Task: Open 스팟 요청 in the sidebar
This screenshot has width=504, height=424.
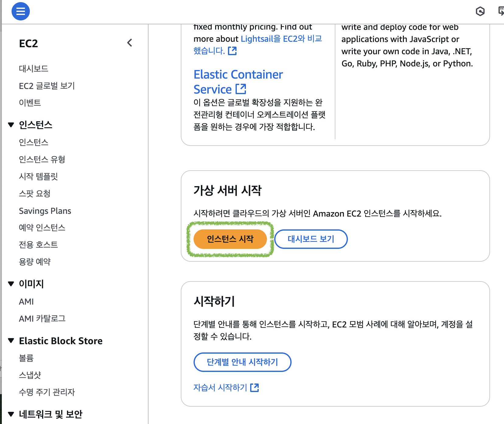Action: (x=34, y=193)
